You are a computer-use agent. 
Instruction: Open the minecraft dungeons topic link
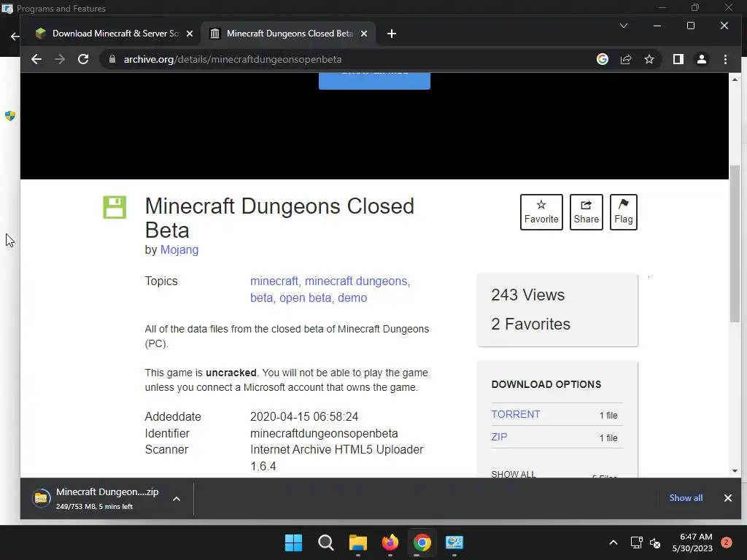coord(356,281)
